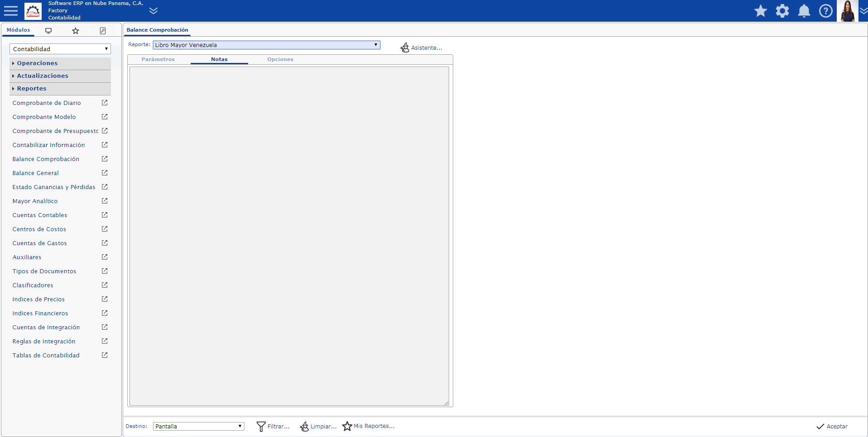The height and width of the screenshot is (437, 868).
Task: Open the monitor icon sidebar tab
Action: click(48, 31)
